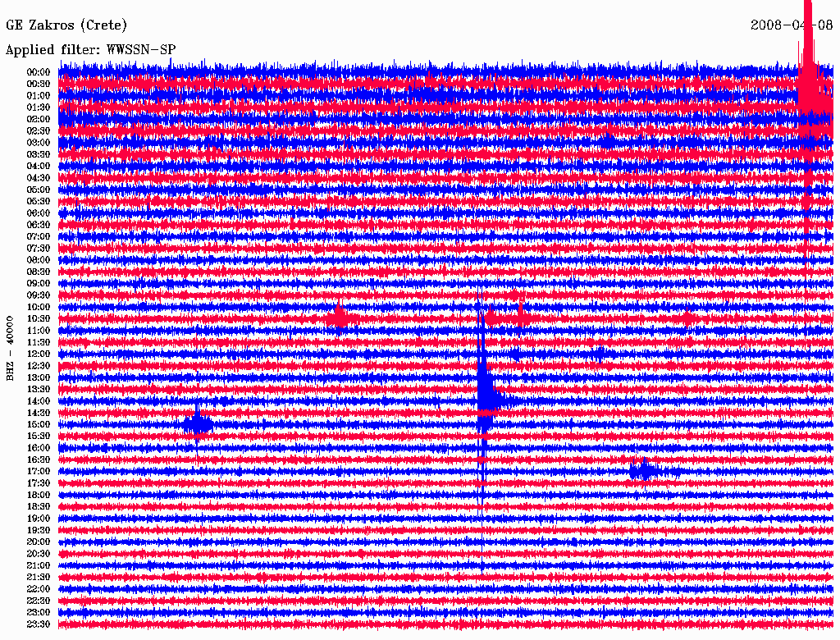Click the 03:00 time label

pos(39,143)
